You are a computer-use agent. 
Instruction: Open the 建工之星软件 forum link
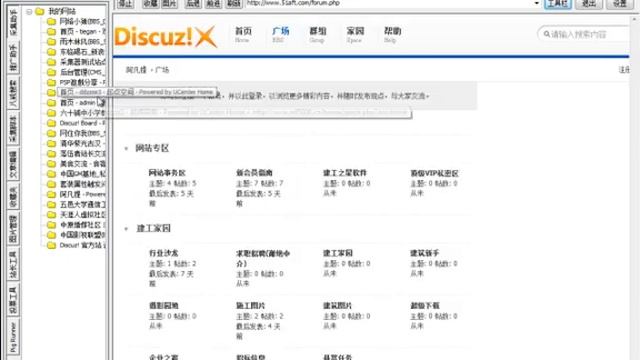(x=345, y=173)
